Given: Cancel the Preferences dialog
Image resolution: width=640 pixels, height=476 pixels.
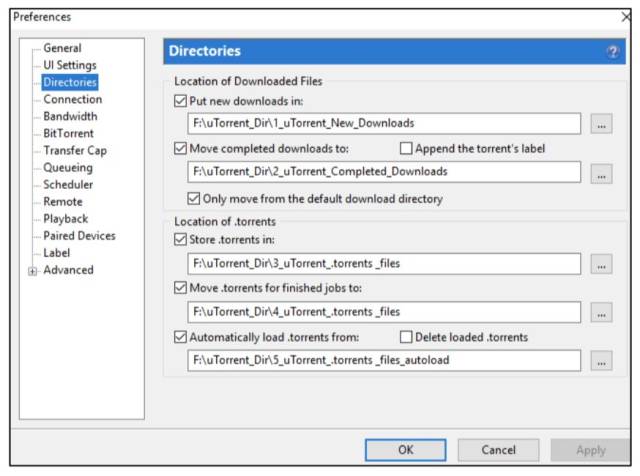Looking at the screenshot, I should (498, 450).
